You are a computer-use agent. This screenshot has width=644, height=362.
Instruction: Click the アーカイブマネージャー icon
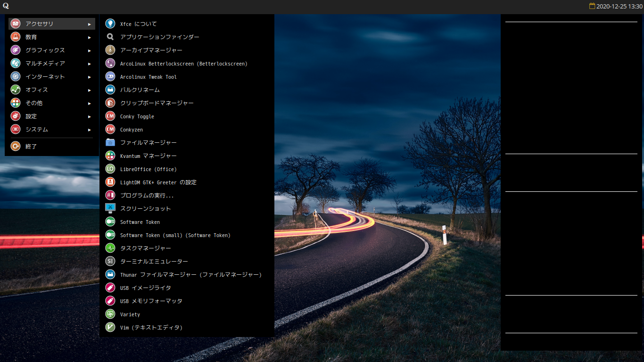[x=110, y=50]
